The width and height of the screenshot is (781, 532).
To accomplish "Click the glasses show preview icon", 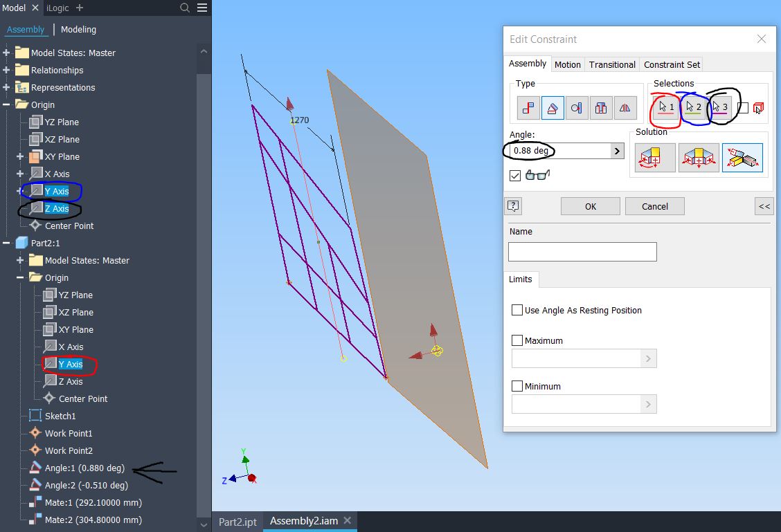I will pos(538,175).
